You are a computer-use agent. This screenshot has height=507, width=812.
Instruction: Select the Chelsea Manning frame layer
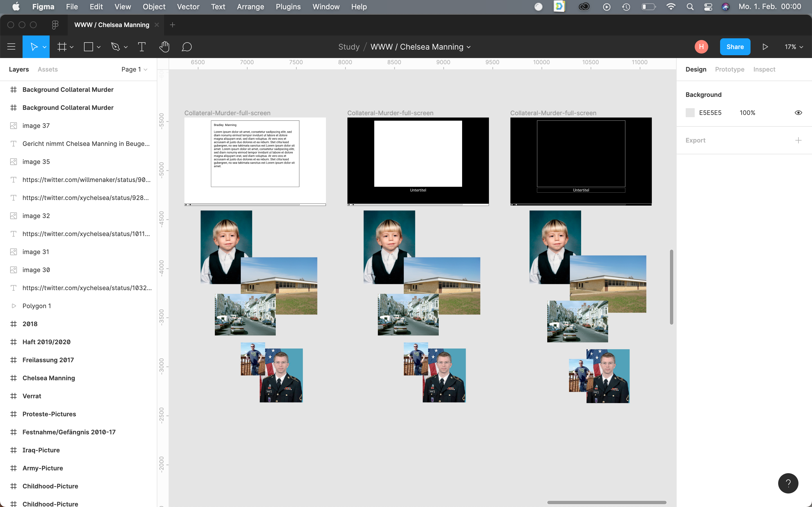49,378
